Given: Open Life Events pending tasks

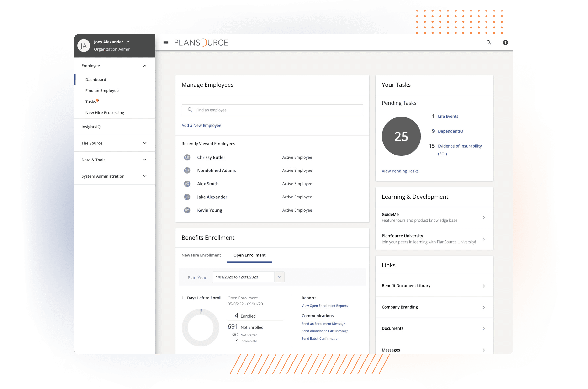Looking at the screenshot, I should 448,116.
